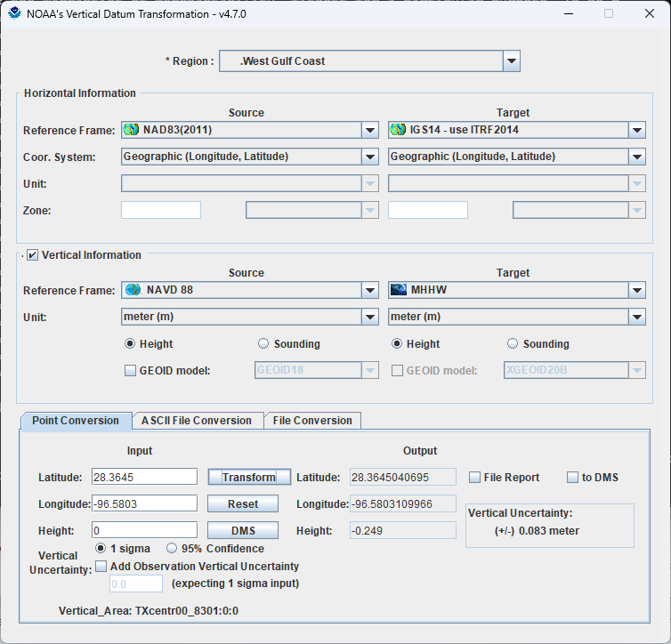Click the DMS button
The height and width of the screenshot is (644, 671).
pos(243,530)
